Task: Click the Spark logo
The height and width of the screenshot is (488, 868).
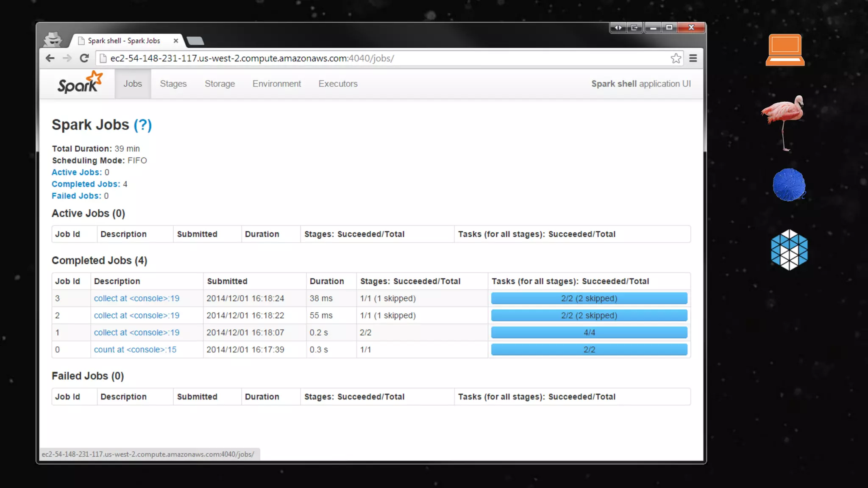Action: coord(80,83)
